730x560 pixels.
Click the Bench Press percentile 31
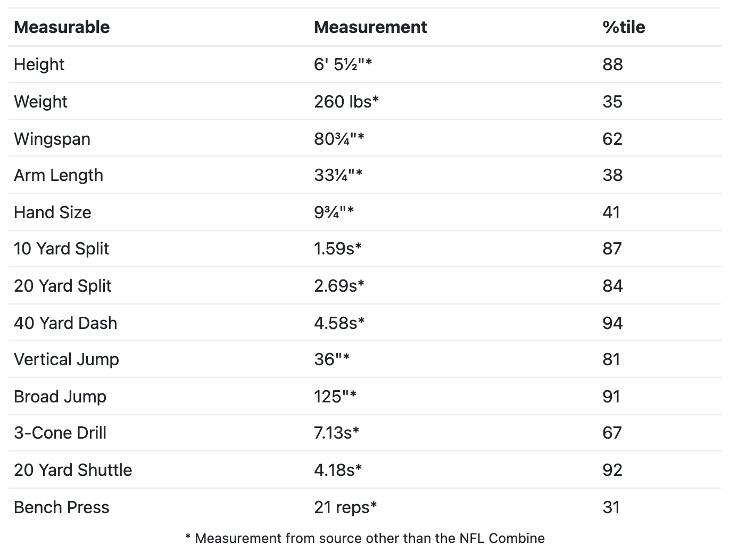pos(611,507)
